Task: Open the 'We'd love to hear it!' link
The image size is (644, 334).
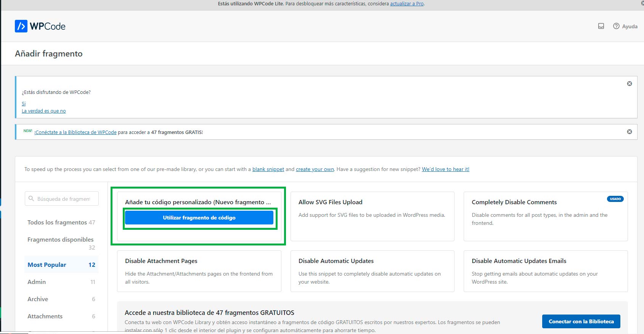Action: (x=445, y=169)
